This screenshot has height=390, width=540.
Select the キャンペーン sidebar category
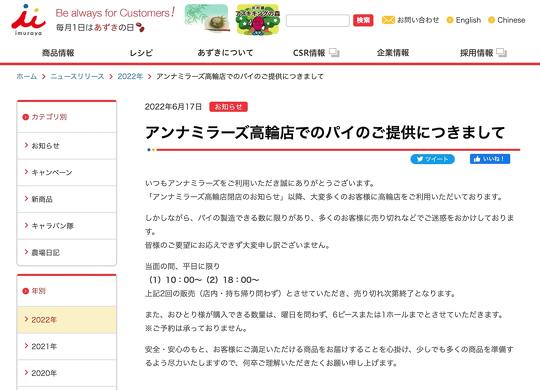coord(66,172)
